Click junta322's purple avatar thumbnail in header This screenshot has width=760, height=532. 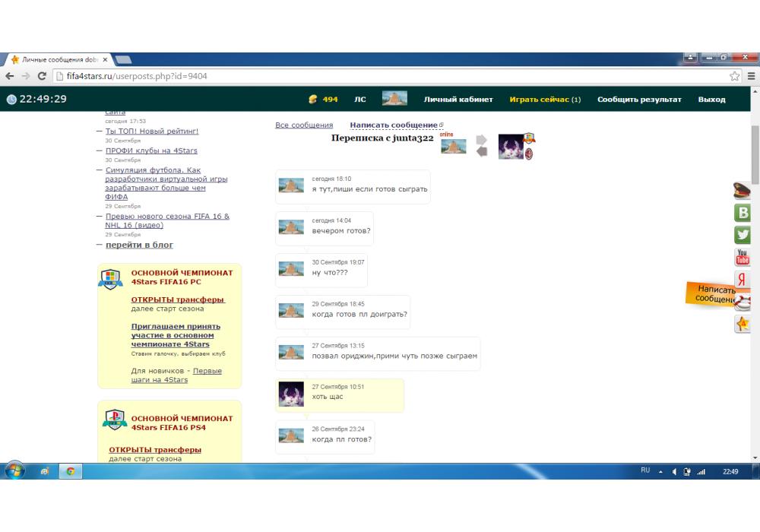[511, 146]
